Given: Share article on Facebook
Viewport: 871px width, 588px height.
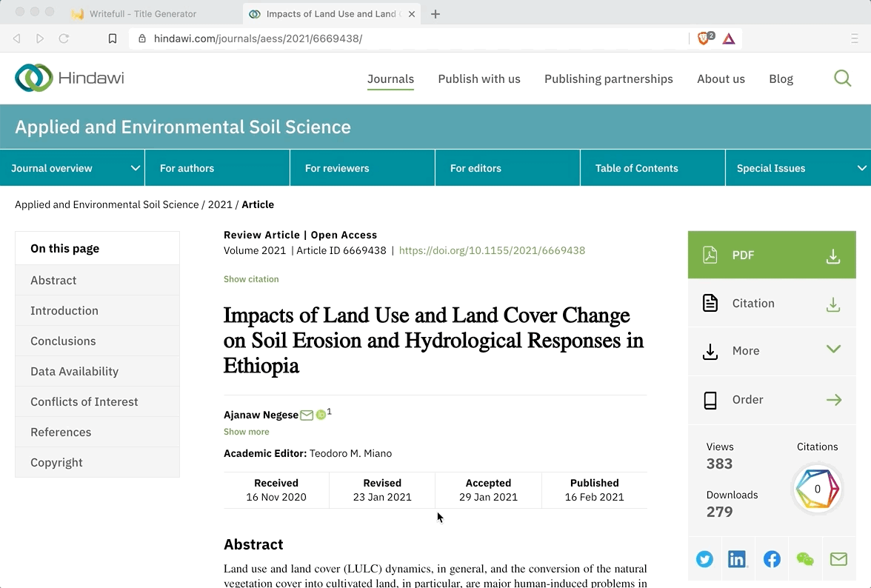Looking at the screenshot, I should [x=772, y=559].
